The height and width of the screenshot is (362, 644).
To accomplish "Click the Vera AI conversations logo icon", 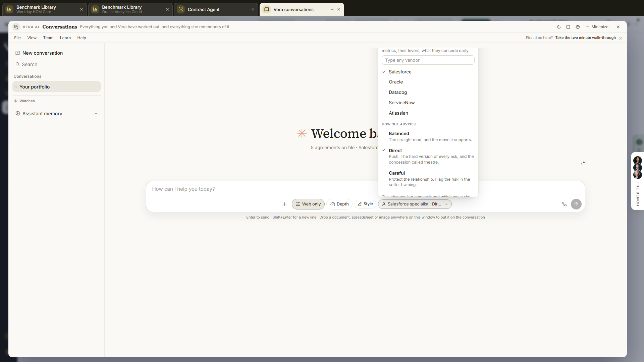I will click(x=16, y=27).
